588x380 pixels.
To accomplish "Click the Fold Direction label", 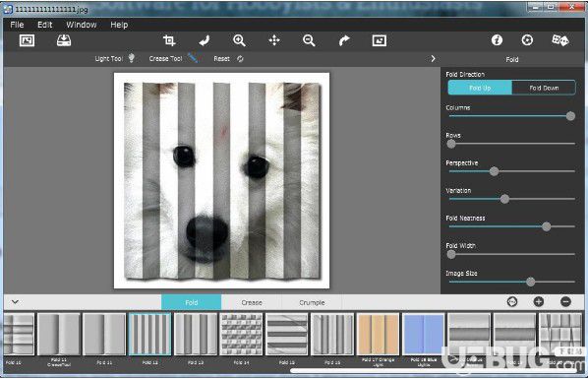I will [465, 74].
